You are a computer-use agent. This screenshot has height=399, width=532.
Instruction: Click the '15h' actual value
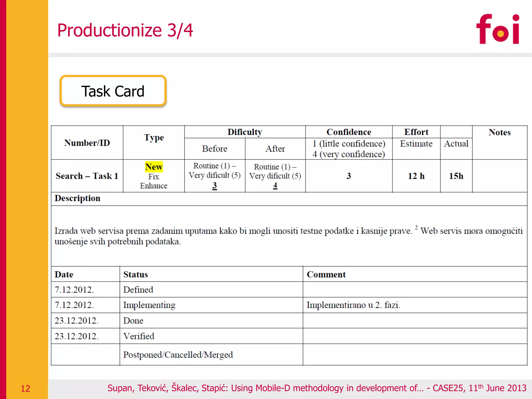click(x=456, y=176)
